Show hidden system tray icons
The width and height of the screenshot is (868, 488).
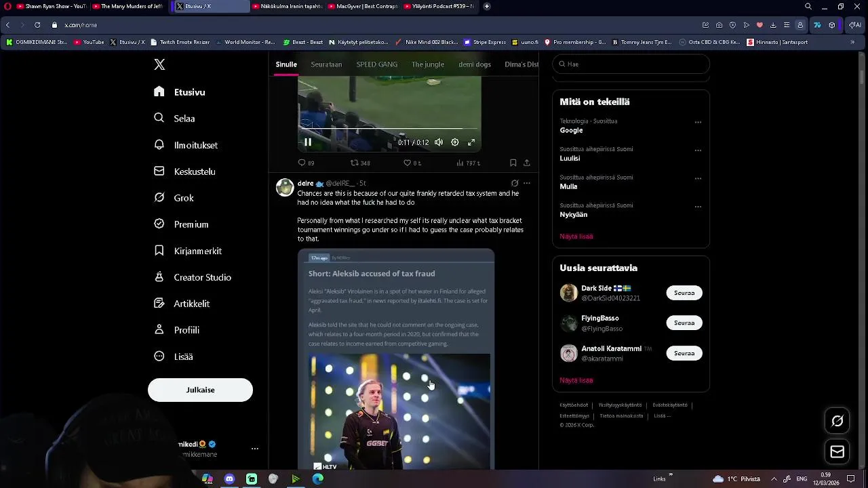point(774,479)
